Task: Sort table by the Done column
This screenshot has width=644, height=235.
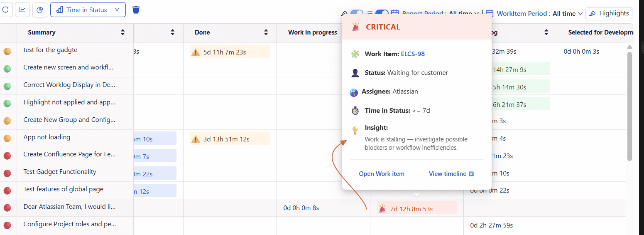Action: point(266,32)
